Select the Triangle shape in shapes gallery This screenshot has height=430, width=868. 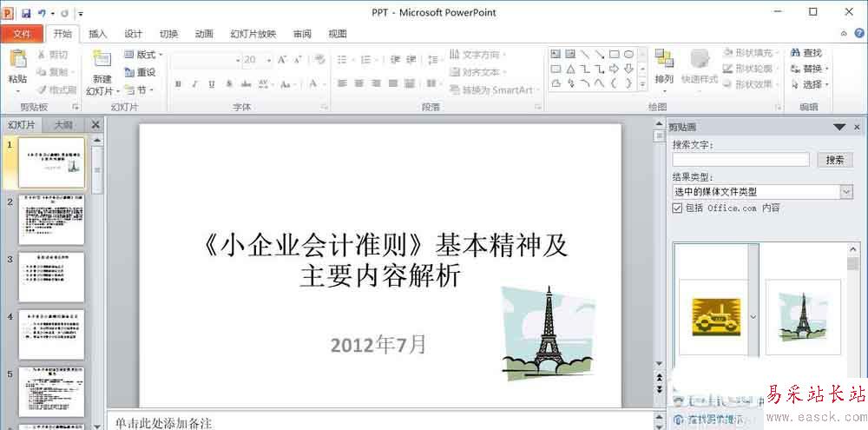571,69
